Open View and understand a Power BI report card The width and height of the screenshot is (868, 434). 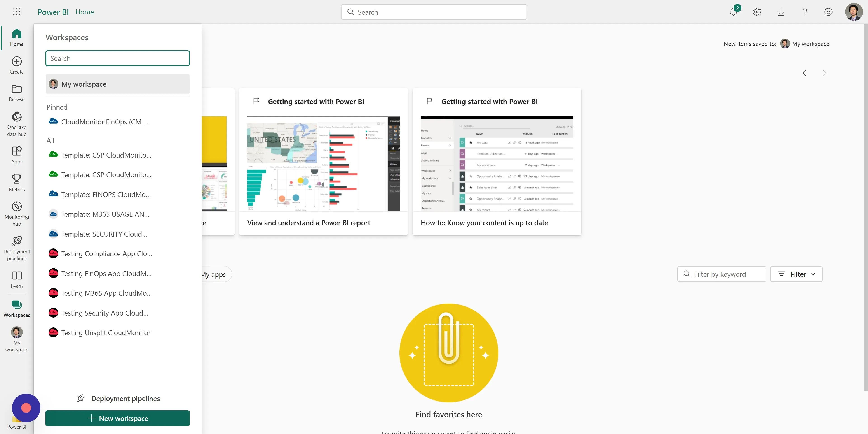323,162
